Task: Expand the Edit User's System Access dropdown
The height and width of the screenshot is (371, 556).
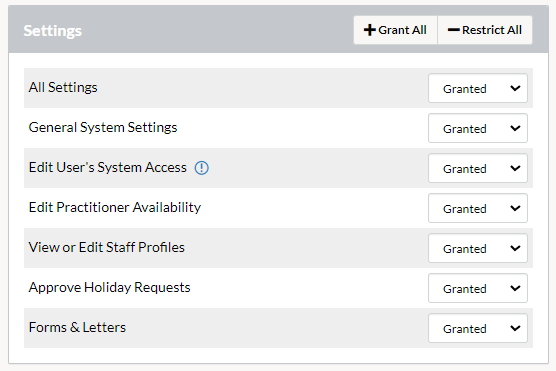Action: click(x=478, y=168)
